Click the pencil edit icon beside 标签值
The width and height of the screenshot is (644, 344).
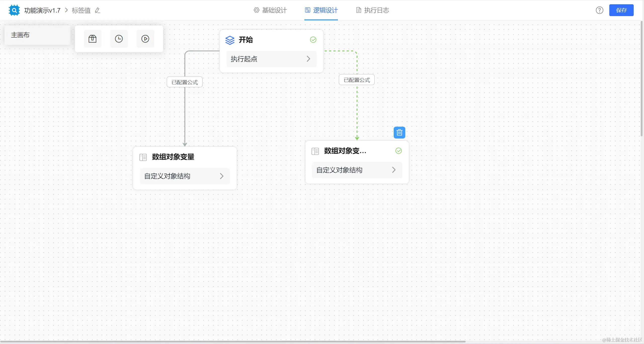(x=98, y=10)
